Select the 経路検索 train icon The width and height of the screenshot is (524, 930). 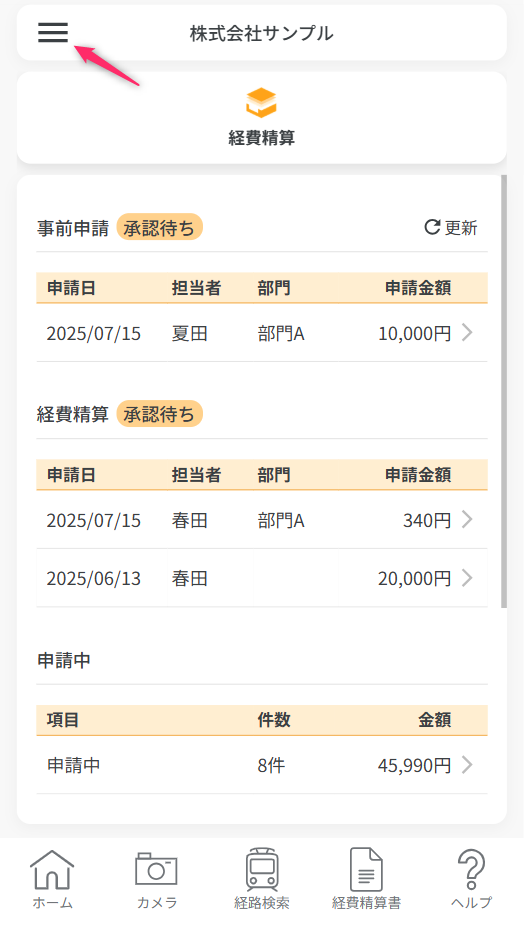[x=262, y=870]
